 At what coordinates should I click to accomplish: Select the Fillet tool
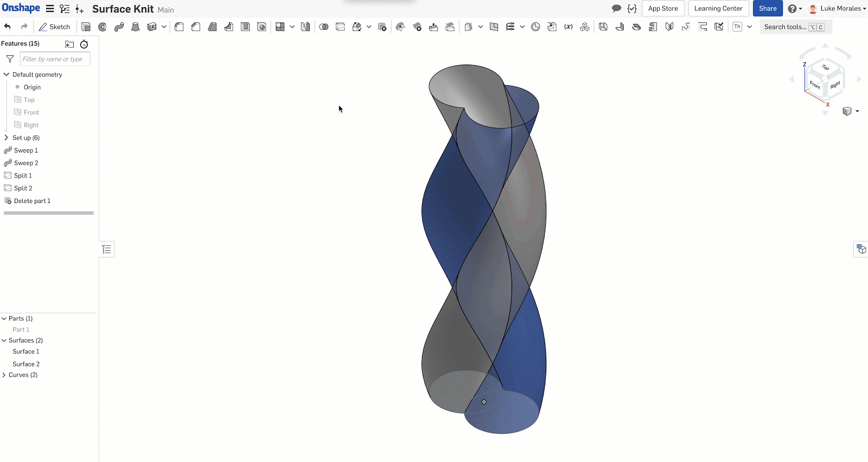(179, 27)
